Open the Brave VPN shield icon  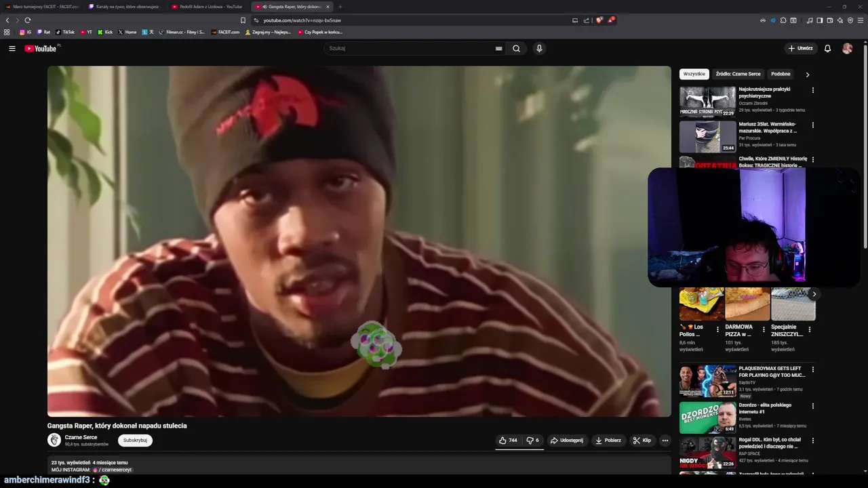point(850,20)
